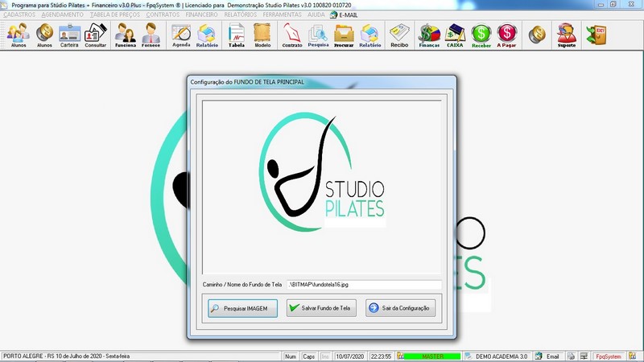The width and height of the screenshot is (644, 362).
Task: Click Sair da Configuração button
Action: tap(400, 308)
